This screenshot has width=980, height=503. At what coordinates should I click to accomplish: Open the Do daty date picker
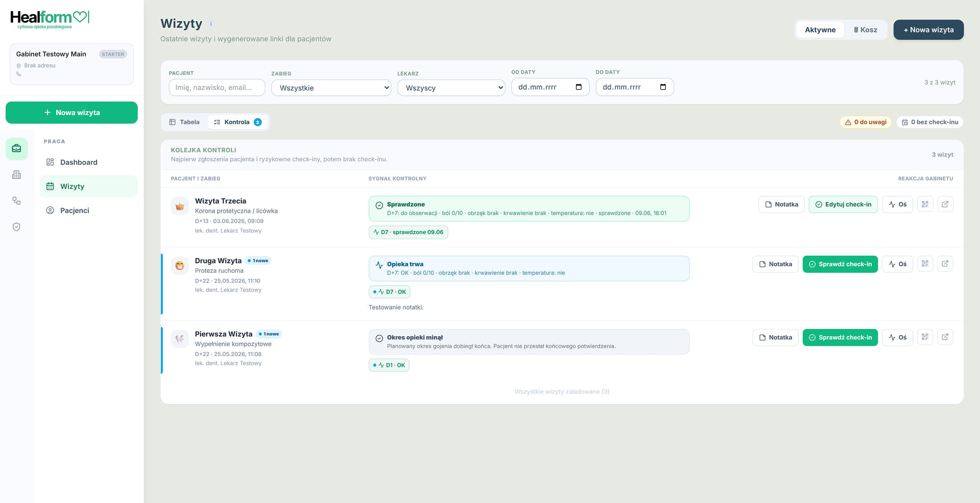pos(663,87)
